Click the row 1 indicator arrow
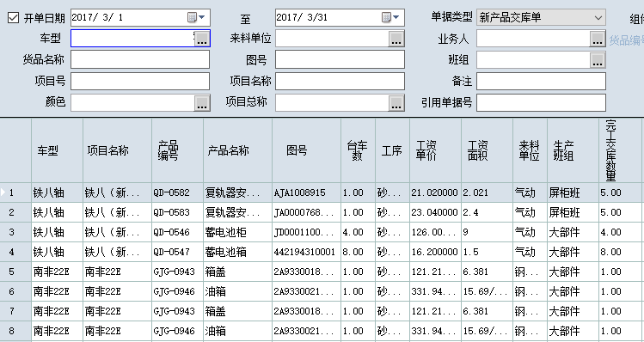Screen dimensions: 644x342 [3, 192]
